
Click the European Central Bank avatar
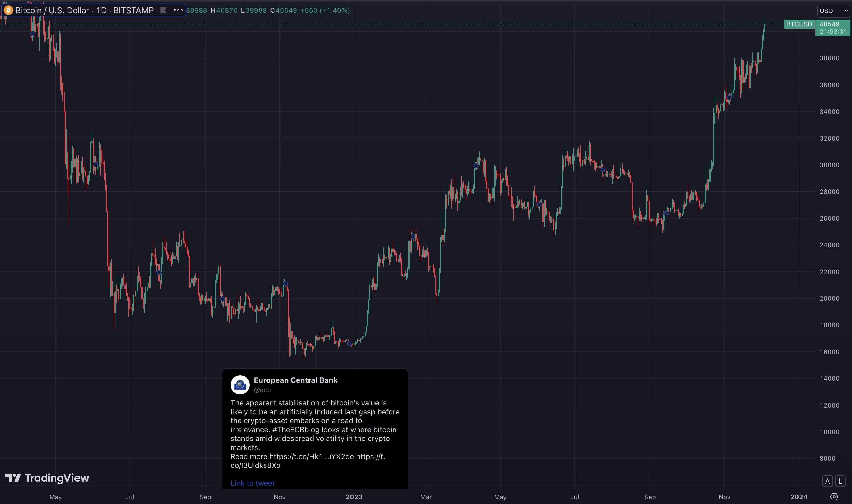(240, 385)
